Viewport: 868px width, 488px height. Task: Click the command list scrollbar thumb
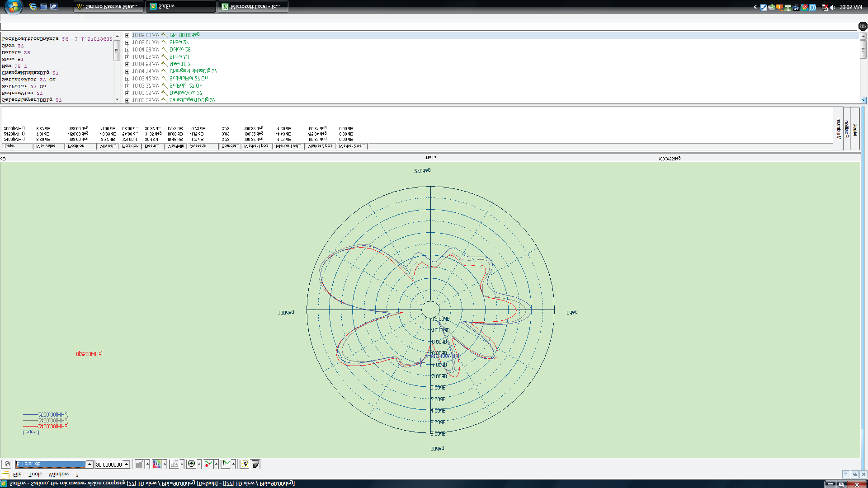pos(117,51)
